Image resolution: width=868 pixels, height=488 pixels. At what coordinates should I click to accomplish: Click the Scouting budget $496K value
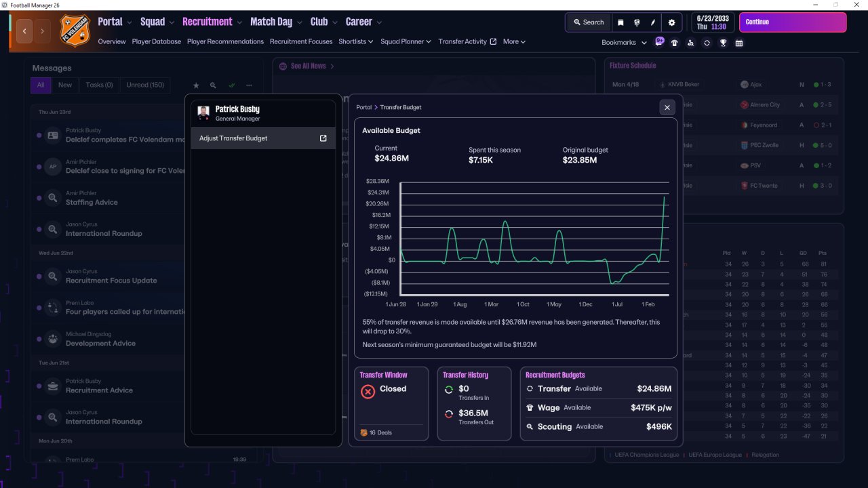pyautogui.click(x=659, y=427)
